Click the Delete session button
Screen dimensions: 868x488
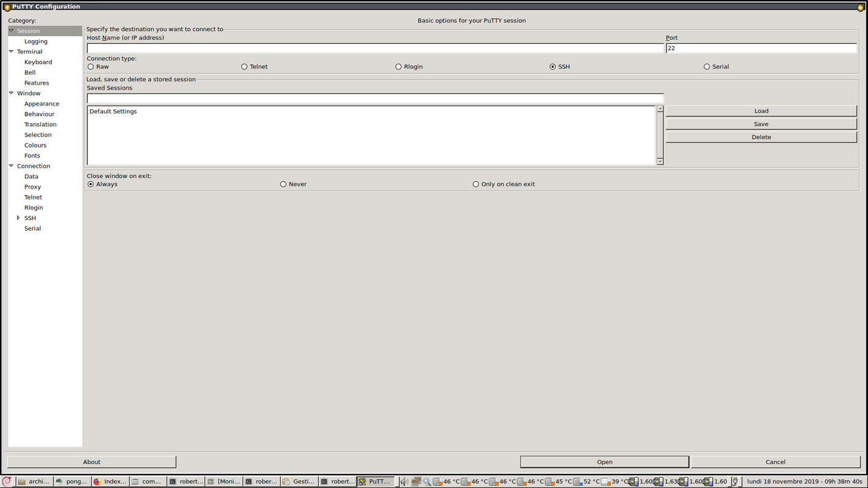[x=761, y=137]
